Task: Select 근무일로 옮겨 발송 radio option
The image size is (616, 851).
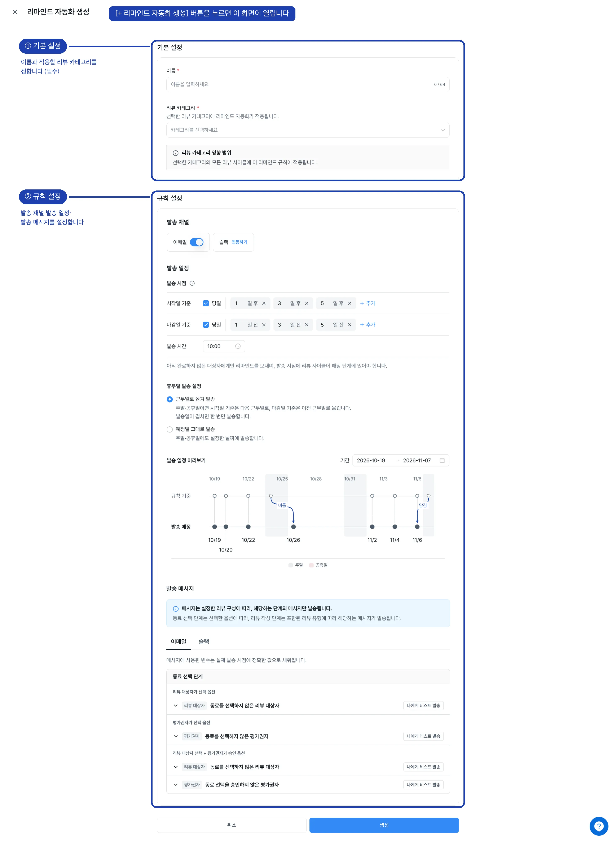Action: click(x=170, y=400)
